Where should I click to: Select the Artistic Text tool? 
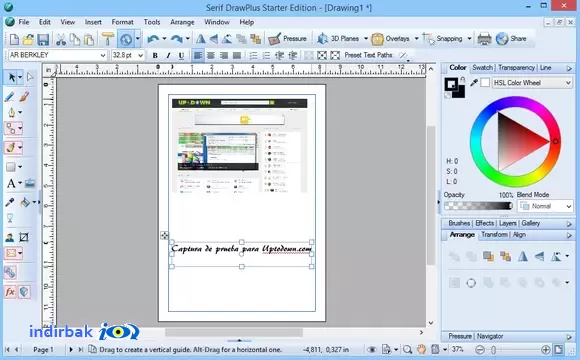[11, 183]
